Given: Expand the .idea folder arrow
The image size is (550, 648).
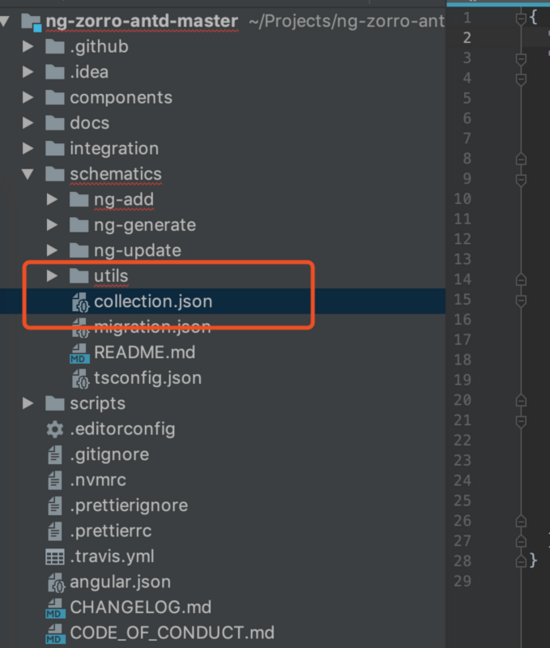Looking at the screenshot, I should [x=28, y=72].
